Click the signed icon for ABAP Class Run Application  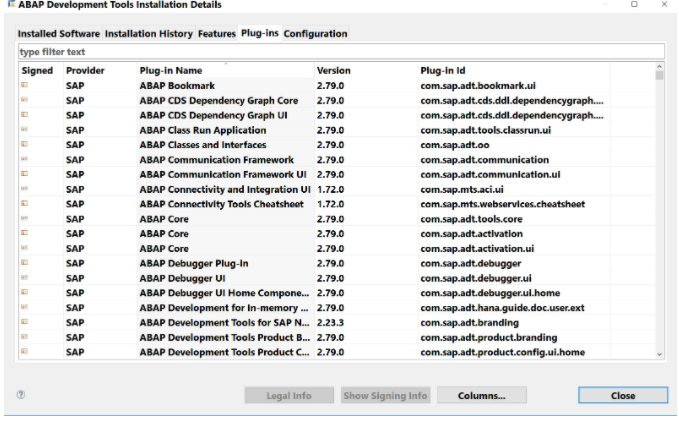pyautogui.click(x=25, y=129)
